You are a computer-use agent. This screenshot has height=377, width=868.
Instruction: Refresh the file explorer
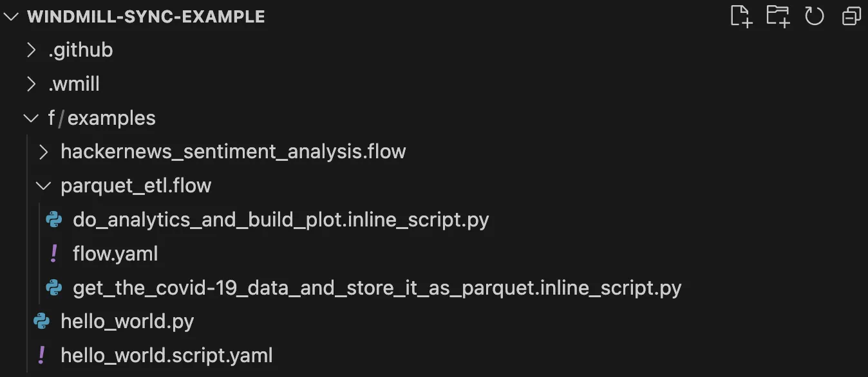pos(815,16)
